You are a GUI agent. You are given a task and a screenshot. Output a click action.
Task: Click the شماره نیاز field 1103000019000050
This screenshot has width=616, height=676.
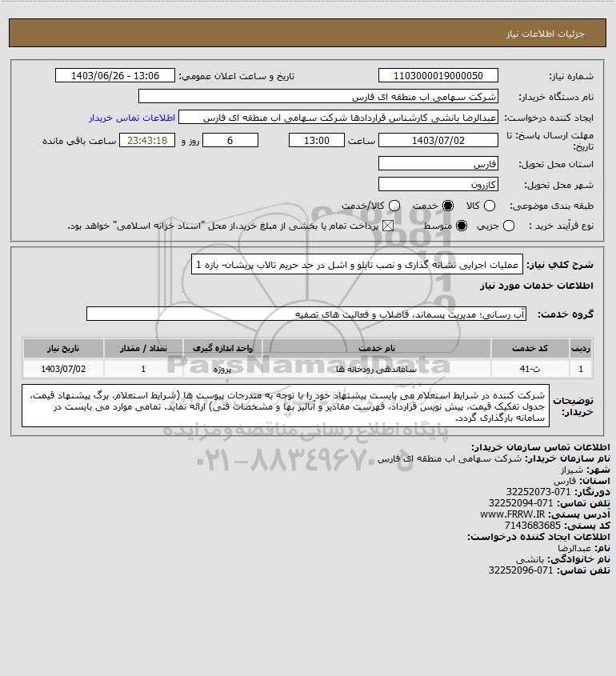[438, 75]
